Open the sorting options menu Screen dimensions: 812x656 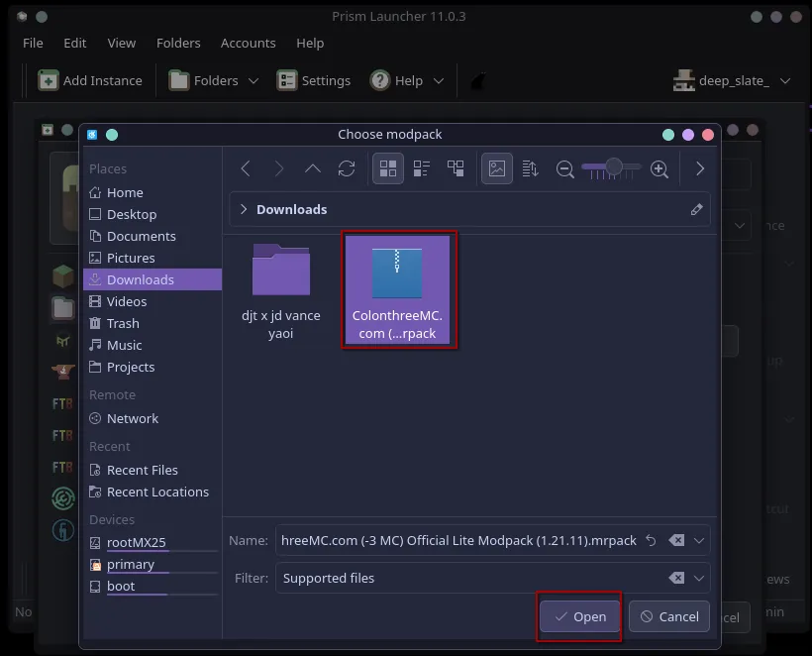coord(531,168)
